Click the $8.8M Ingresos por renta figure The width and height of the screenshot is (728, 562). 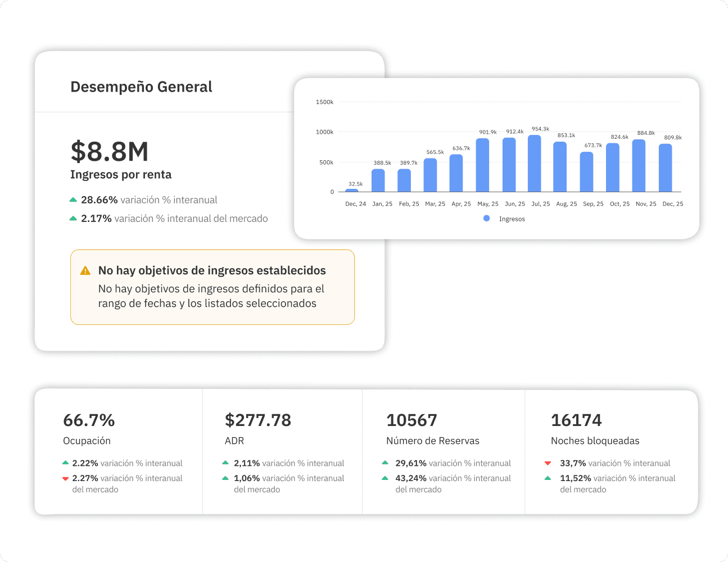click(x=110, y=152)
